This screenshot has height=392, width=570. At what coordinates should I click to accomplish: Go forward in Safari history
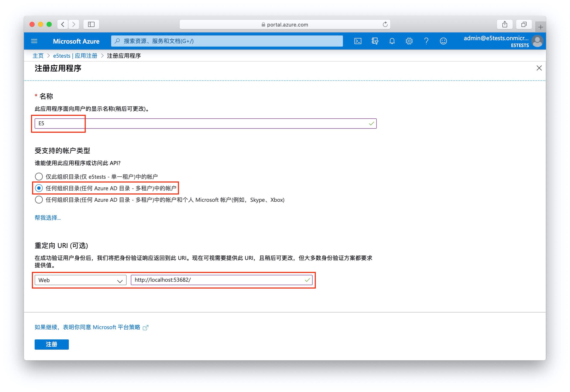74,24
